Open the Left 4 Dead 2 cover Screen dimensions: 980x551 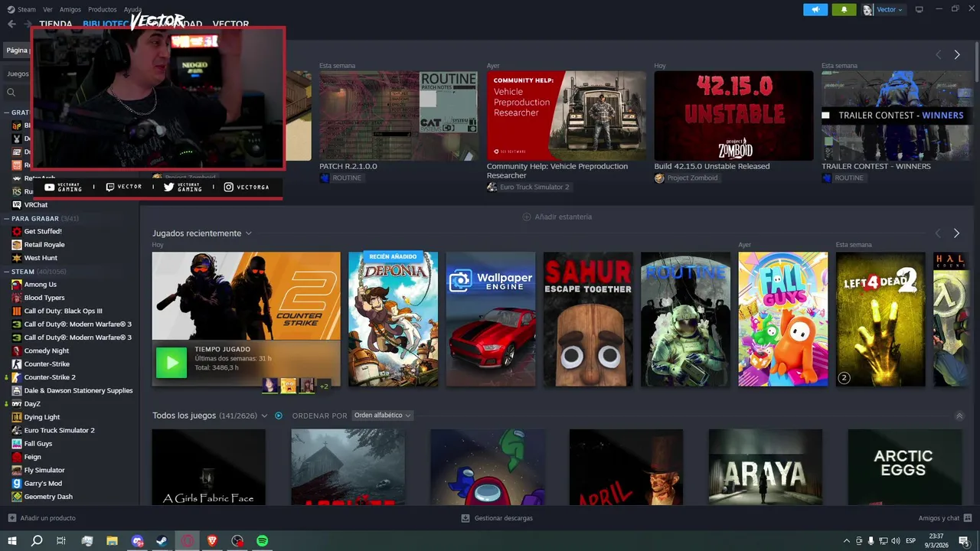pos(880,319)
